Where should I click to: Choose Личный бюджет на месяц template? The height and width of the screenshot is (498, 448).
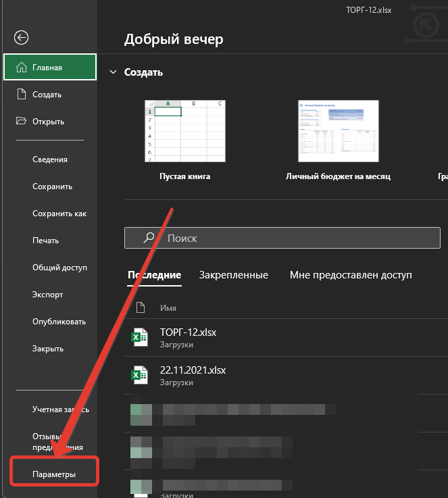point(339,131)
